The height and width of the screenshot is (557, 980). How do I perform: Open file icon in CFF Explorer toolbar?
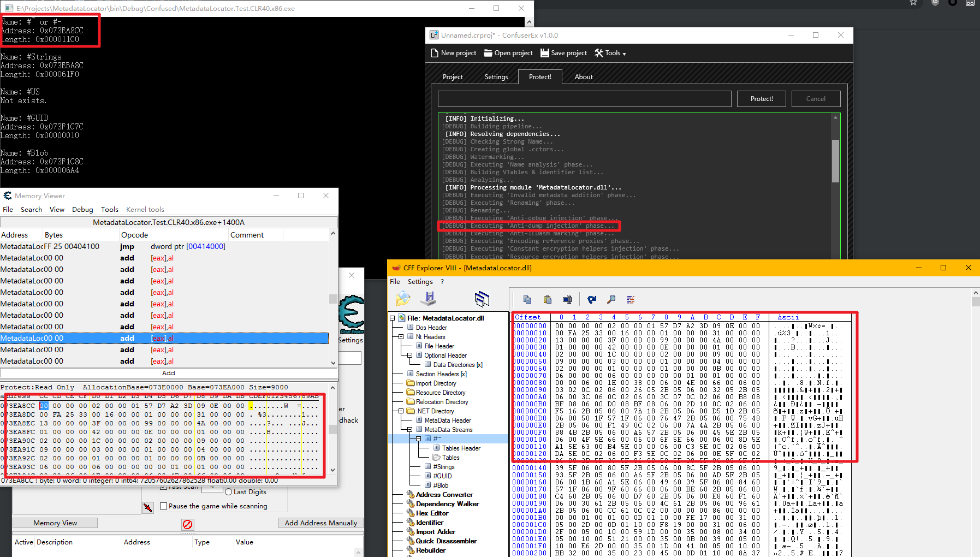click(403, 299)
